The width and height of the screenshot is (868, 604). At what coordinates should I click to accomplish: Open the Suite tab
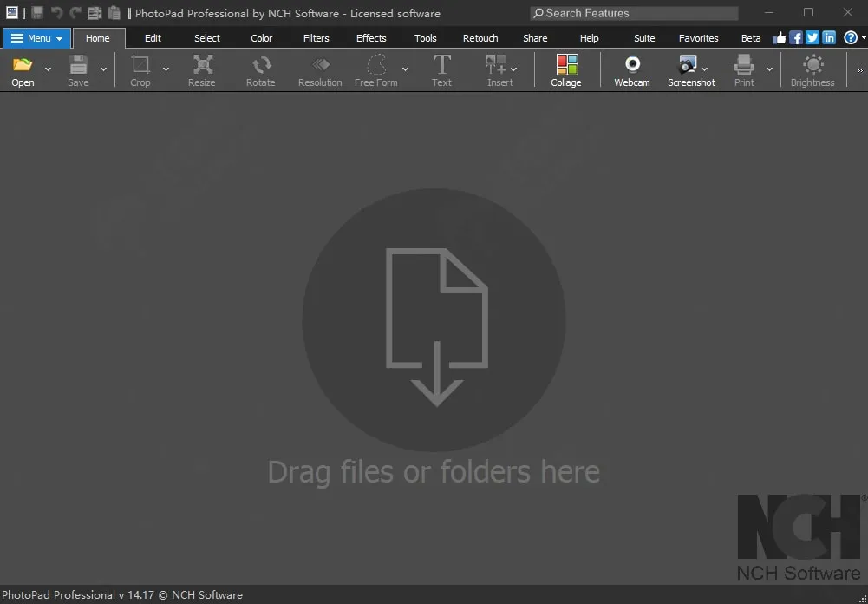(x=644, y=38)
